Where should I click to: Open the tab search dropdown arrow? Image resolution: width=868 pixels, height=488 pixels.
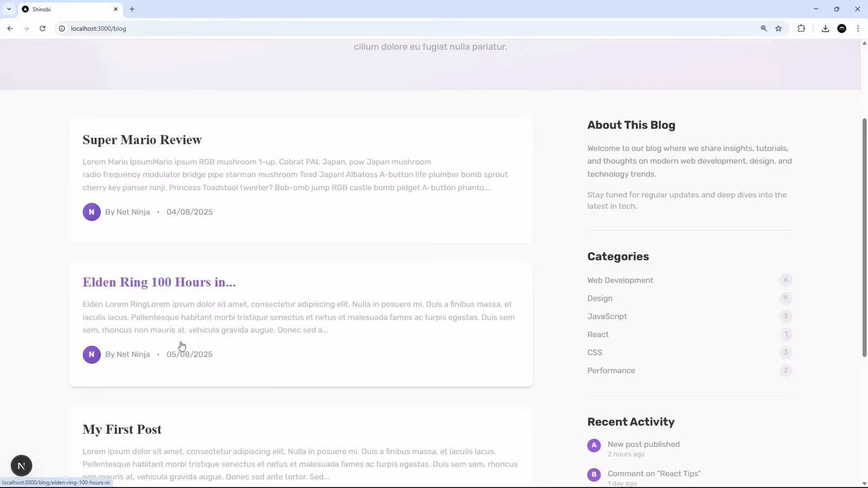click(9, 9)
